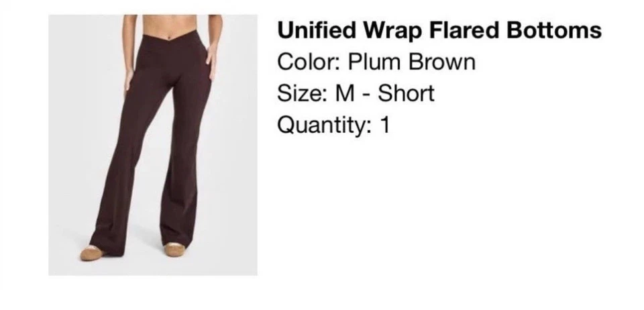This screenshot has width=644, height=310.
Task: Click the Plum Brown color value
Action: (411, 62)
